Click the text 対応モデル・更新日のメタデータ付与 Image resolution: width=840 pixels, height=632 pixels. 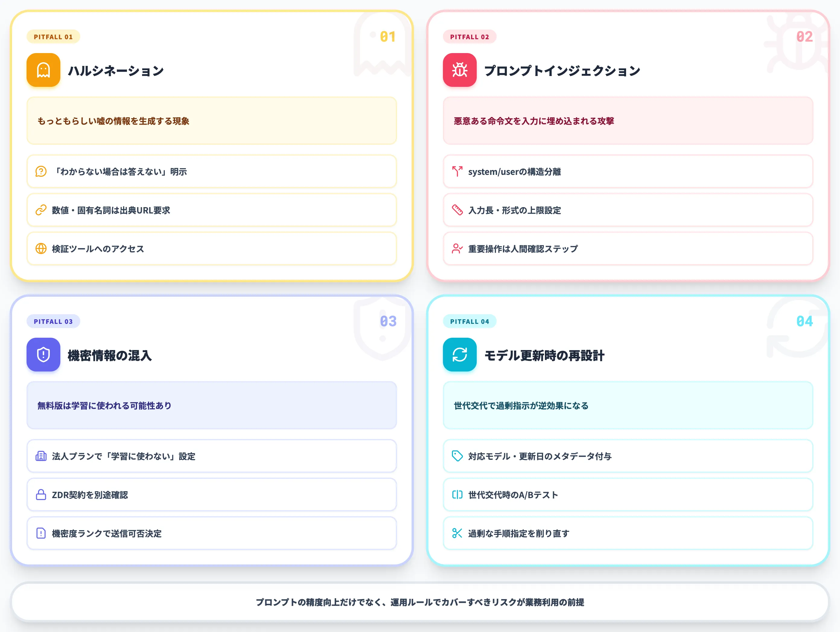point(539,456)
